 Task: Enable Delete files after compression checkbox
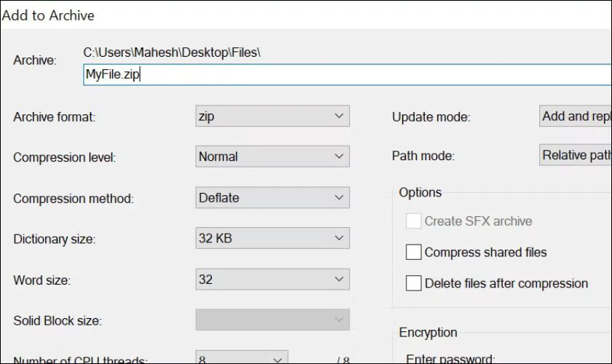tap(413, 283)
